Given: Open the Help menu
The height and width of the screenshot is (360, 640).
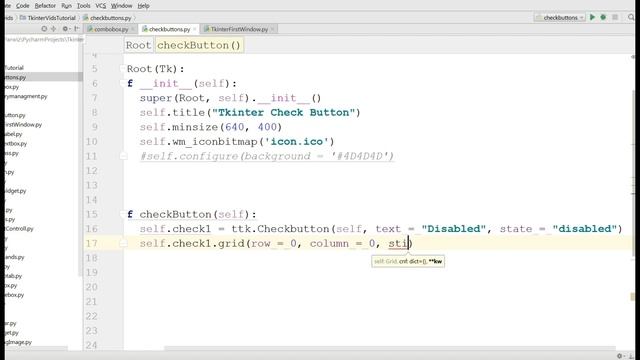Looking at the screenshot, I should point(143,6).
